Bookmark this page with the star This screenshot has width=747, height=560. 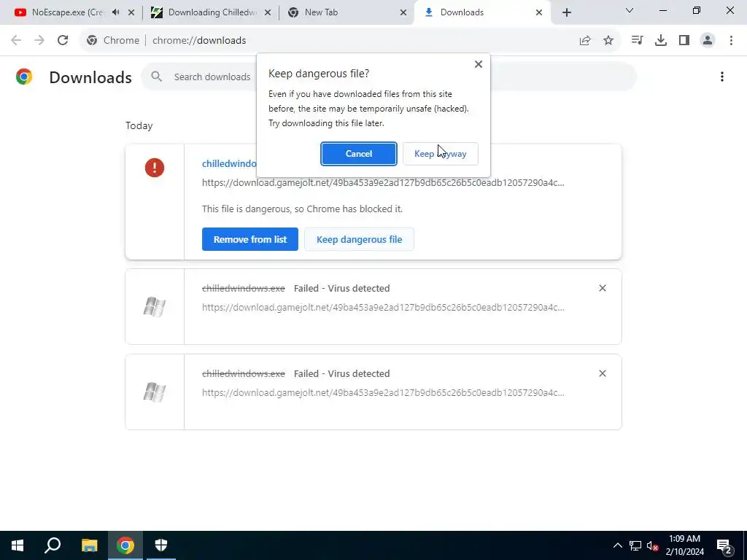(608, 41)
